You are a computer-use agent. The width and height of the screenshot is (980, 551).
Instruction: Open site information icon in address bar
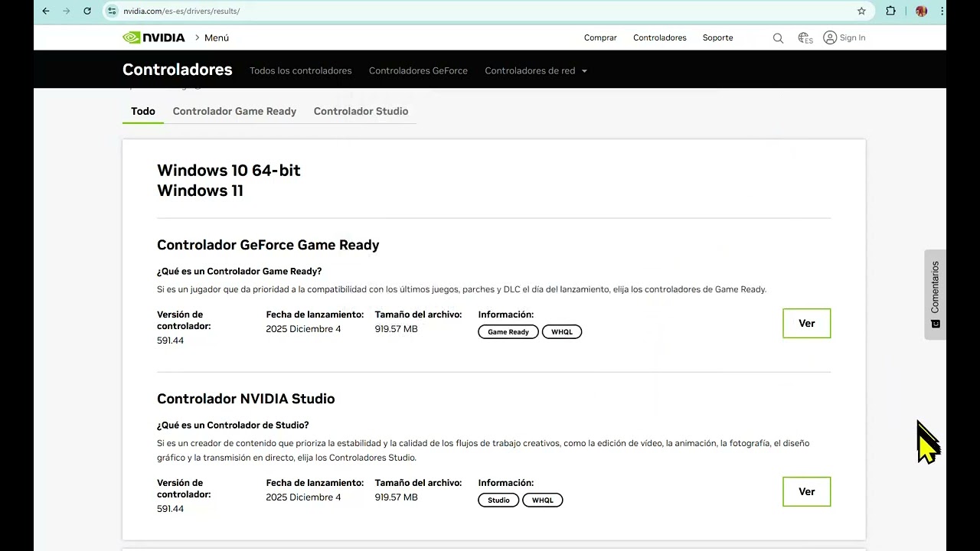pyautogui.click(x=113, y=11)
